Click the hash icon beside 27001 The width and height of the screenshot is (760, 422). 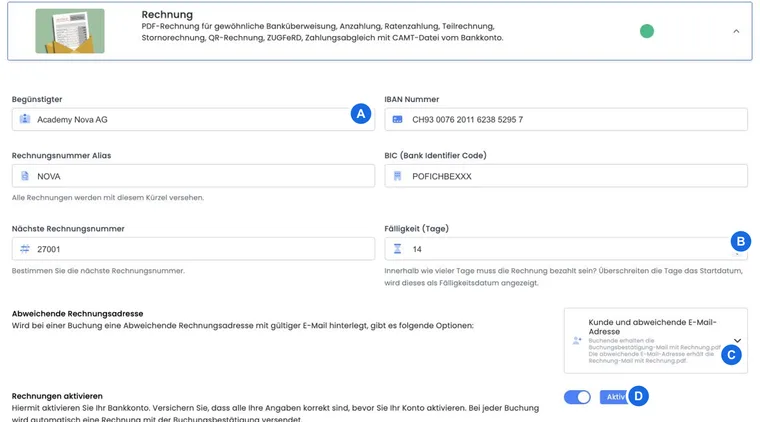coord(25,249)
